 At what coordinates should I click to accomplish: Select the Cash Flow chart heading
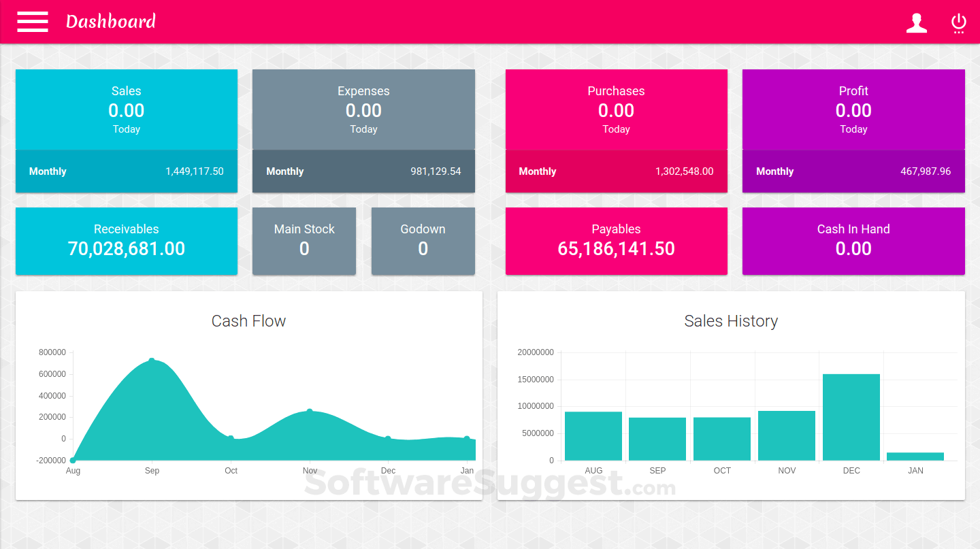point(248,320)
